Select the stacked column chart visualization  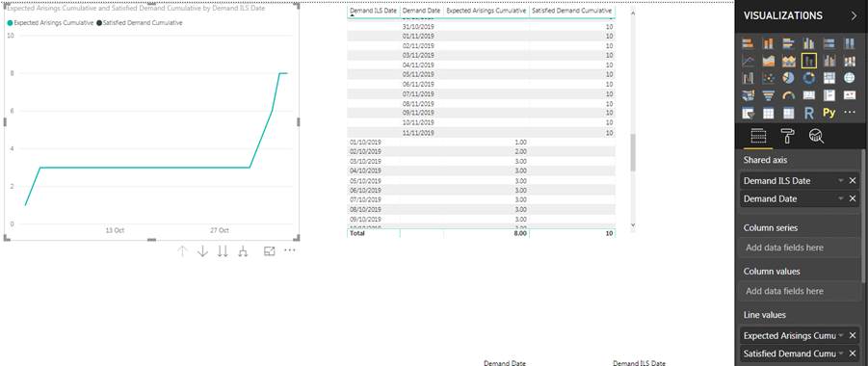pos(769,43)
